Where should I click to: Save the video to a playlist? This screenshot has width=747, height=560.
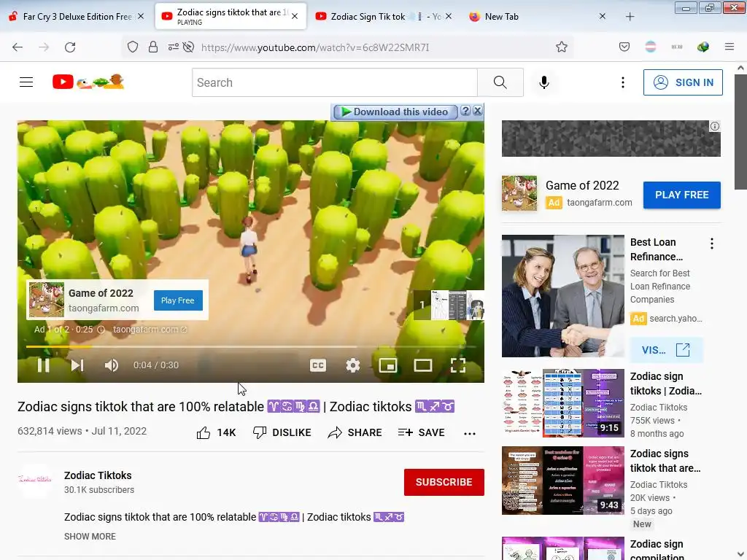tap(421, 432)
